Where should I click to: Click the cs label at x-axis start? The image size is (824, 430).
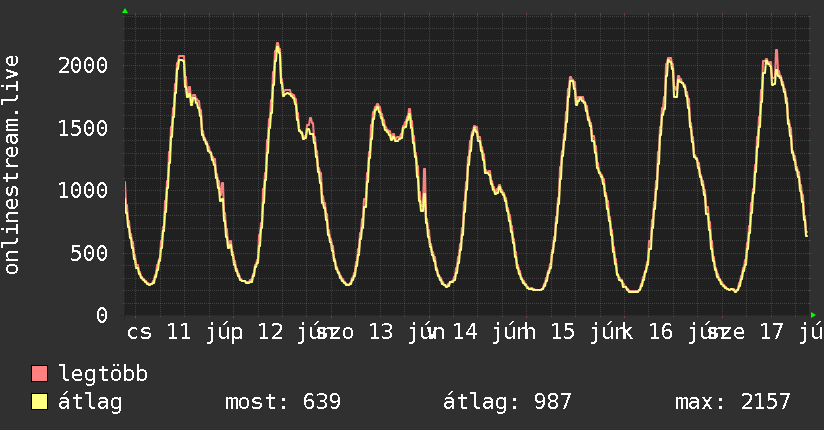(x=139, y=333)
